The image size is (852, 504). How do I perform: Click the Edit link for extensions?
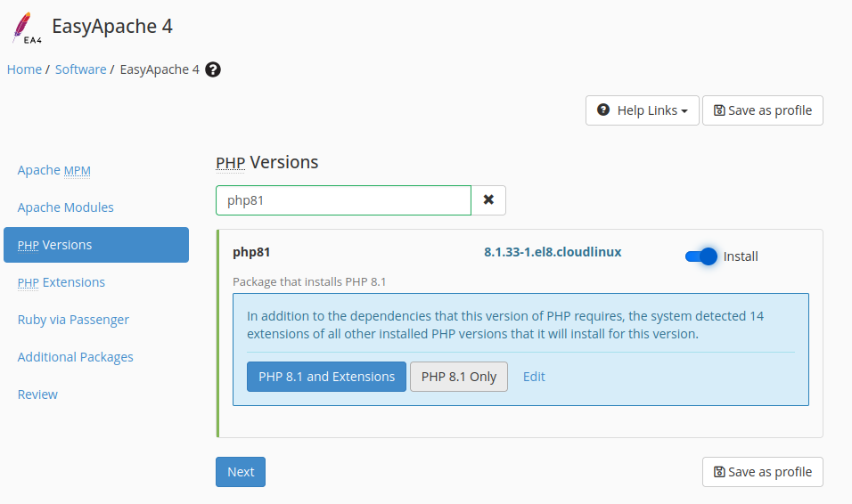(534, 377)
